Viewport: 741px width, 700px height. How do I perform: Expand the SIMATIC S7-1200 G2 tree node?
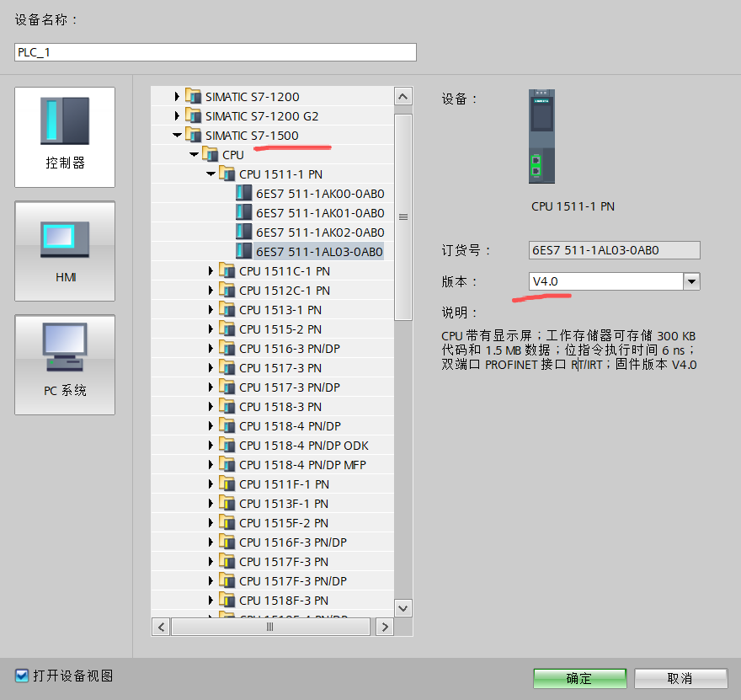[177, 115]
